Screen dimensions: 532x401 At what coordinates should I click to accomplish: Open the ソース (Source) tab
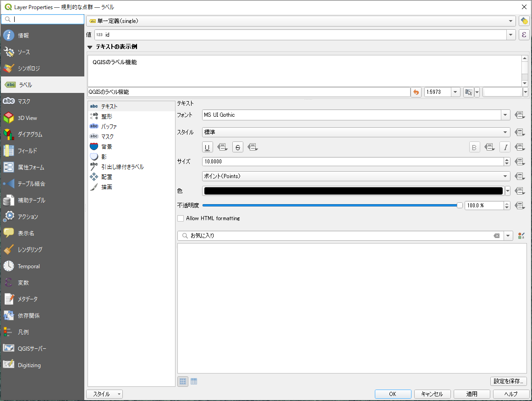43,52
